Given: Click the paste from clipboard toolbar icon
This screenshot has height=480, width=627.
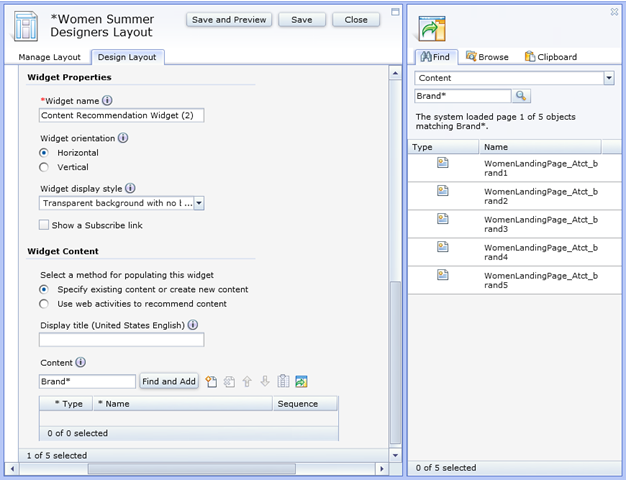Looking at the screenshot, I should click(x=283, y=381).
